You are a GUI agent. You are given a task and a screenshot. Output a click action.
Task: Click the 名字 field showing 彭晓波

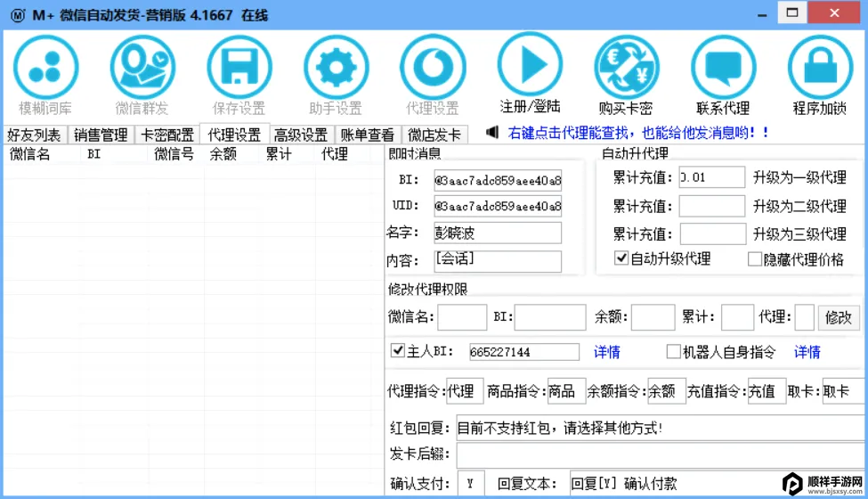(498, 233)
